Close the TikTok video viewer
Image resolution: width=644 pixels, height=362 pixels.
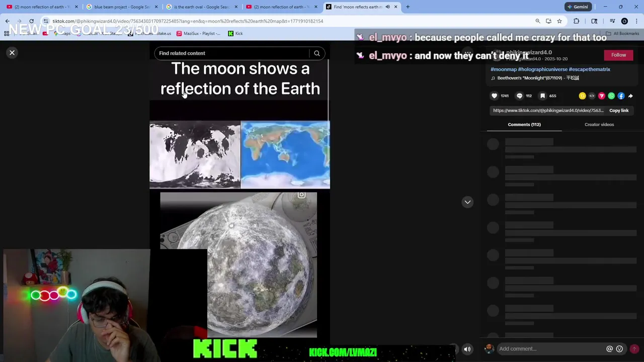pyautogui.click(x=12, y=53)
